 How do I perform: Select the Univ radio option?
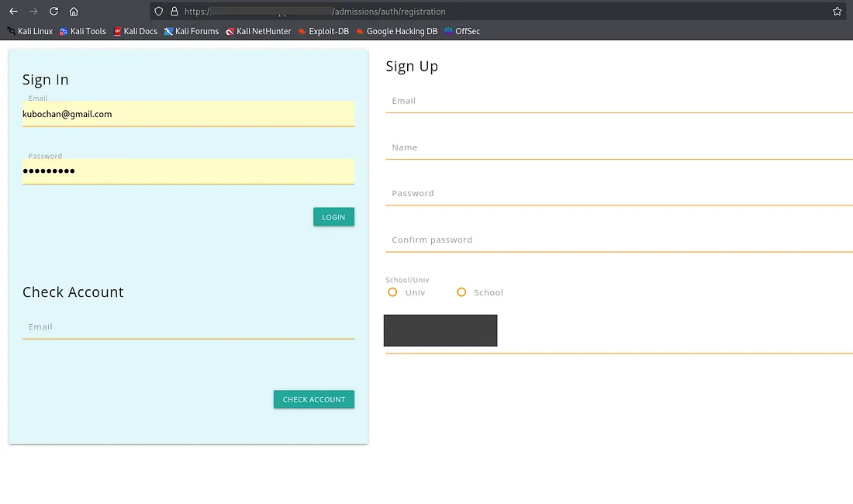(393, 292)
